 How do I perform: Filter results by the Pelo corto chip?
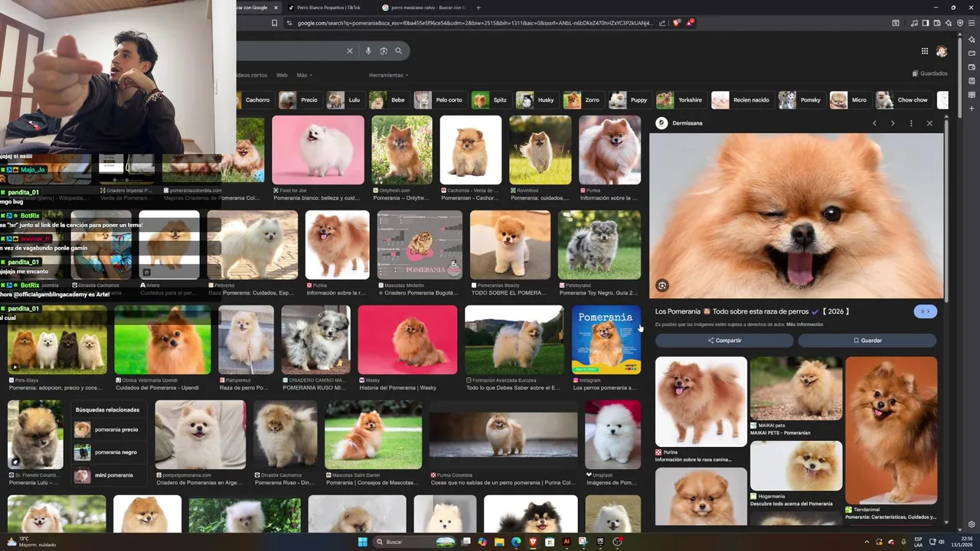tap(439, 99)
